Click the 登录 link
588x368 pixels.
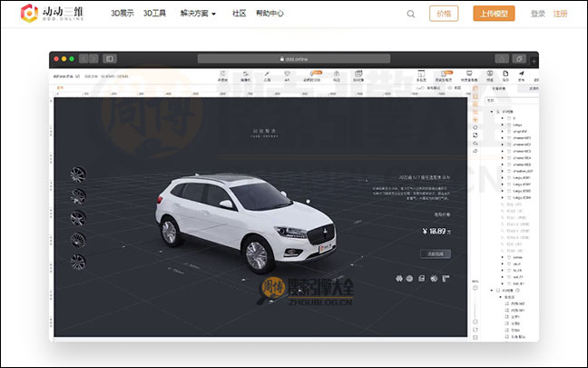pyautogui.click(x=538, y=14)
